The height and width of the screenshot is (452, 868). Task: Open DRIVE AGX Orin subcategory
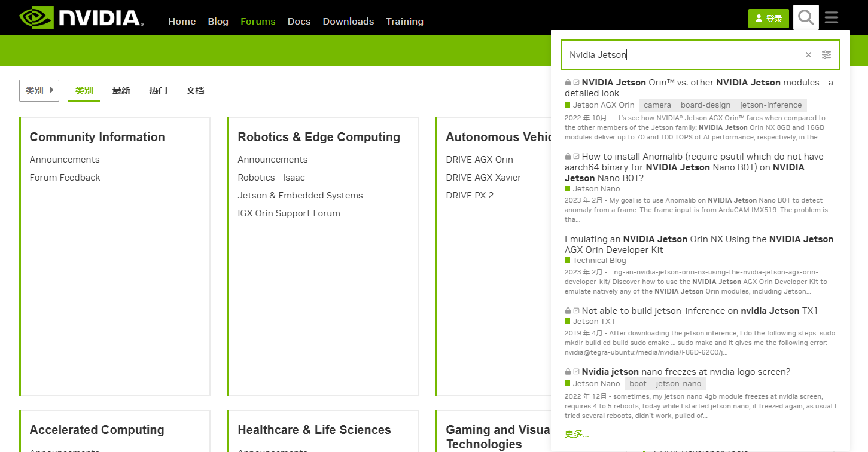(479, 160)
